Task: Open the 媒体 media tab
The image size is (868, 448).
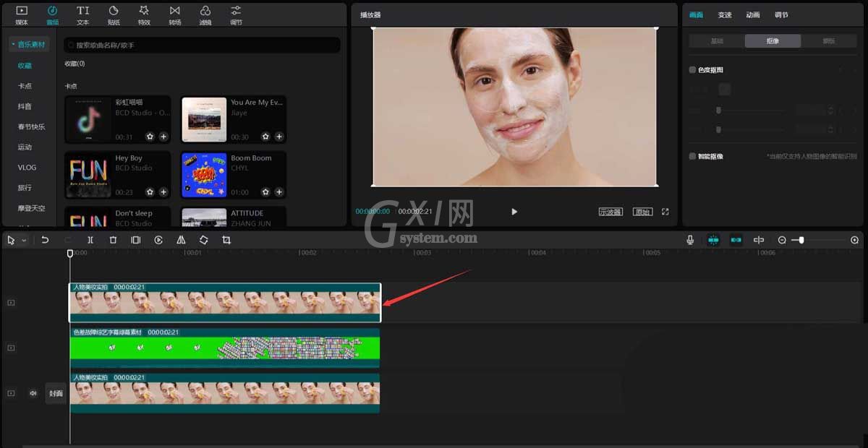Action: (21, 14)
